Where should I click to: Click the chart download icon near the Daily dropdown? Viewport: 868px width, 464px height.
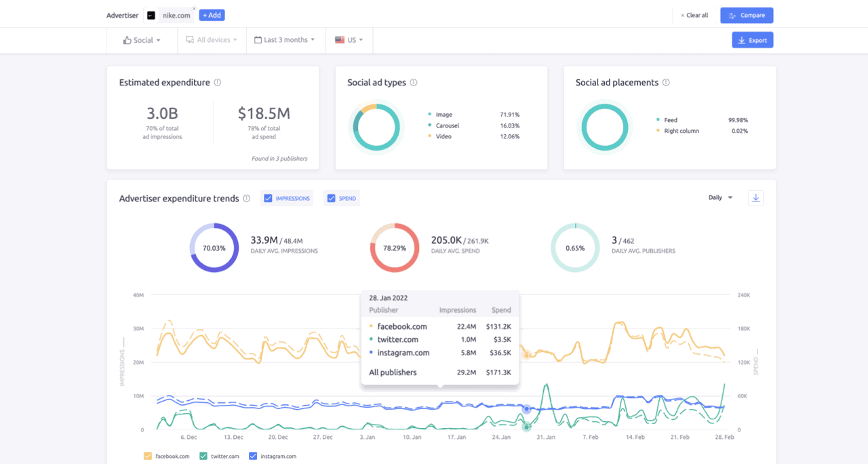point(755,197)
